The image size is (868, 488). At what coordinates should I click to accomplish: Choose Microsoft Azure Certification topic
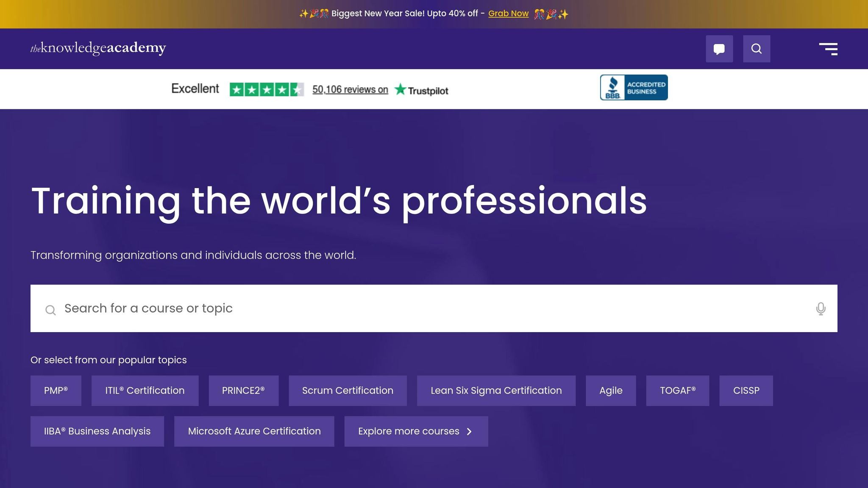[x=254, y=431]
